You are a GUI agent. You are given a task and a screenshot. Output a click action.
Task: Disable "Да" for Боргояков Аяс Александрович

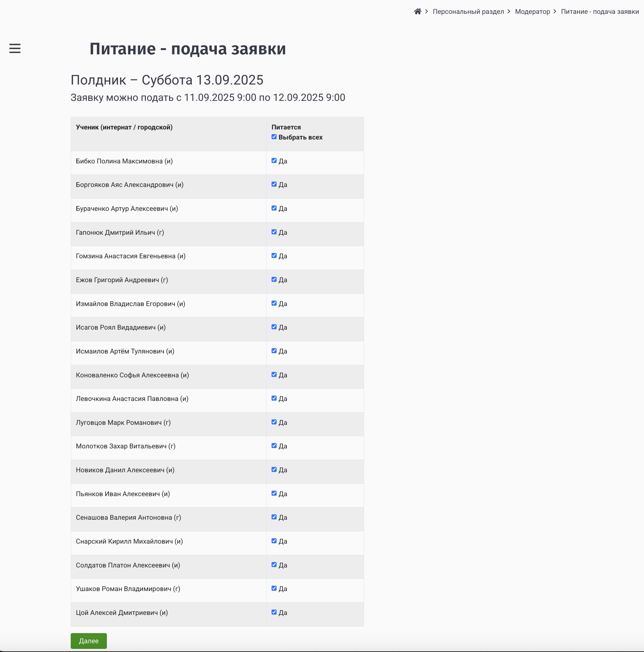[x=274, y=184]
